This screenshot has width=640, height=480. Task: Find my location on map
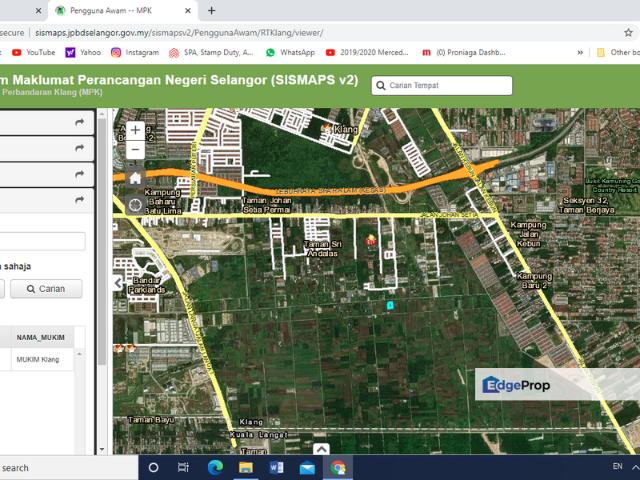pyautogui.click(x=135, y=204)
